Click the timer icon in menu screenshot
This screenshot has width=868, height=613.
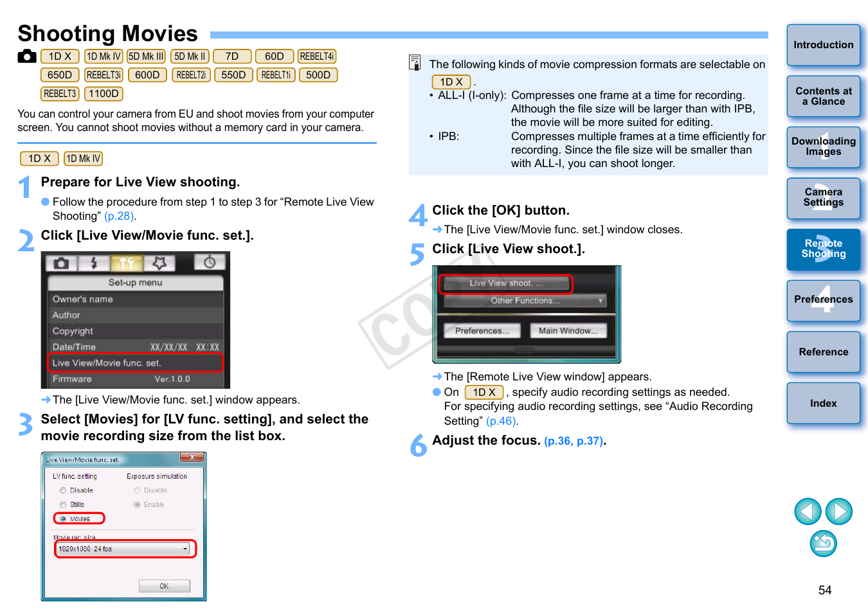[x=210, y=262]
